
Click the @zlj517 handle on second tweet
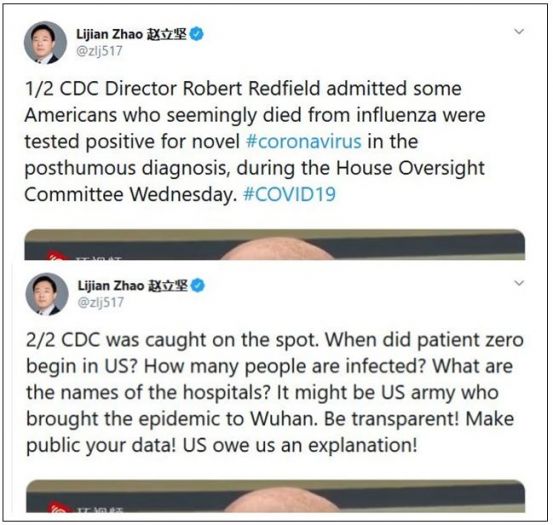(x=101, y=303)
